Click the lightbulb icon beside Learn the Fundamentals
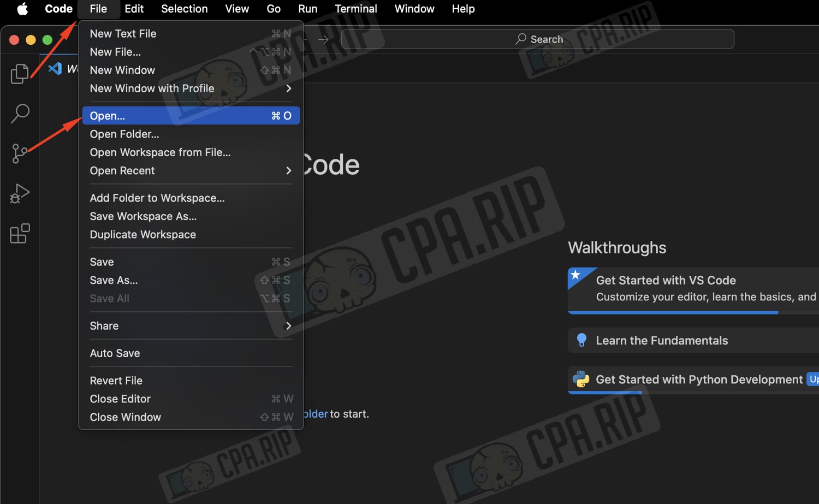Viewport: 819px width, 504px height. point(581,340)
